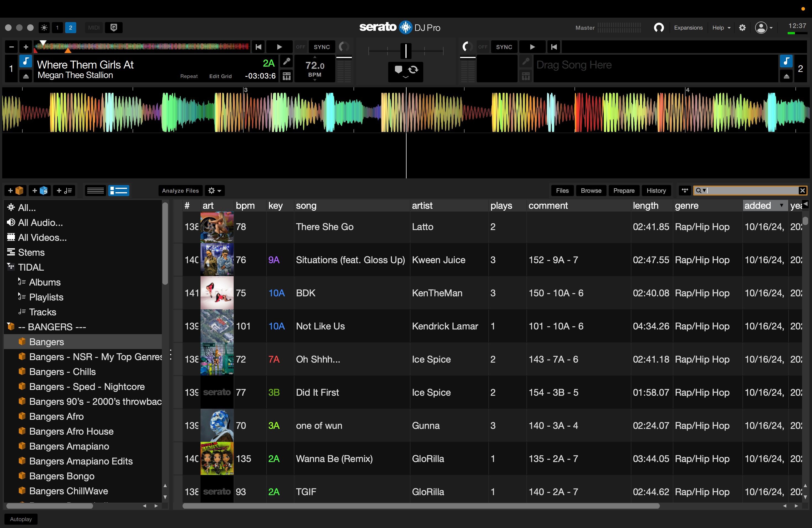812x528 pixels.
Task: Click the add smart crate icon
Action: click(40, 191)
